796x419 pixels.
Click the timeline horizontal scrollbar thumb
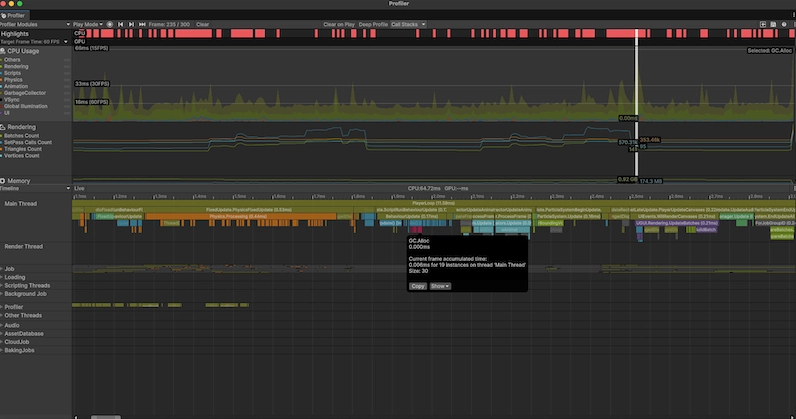[x=106, y=417]
